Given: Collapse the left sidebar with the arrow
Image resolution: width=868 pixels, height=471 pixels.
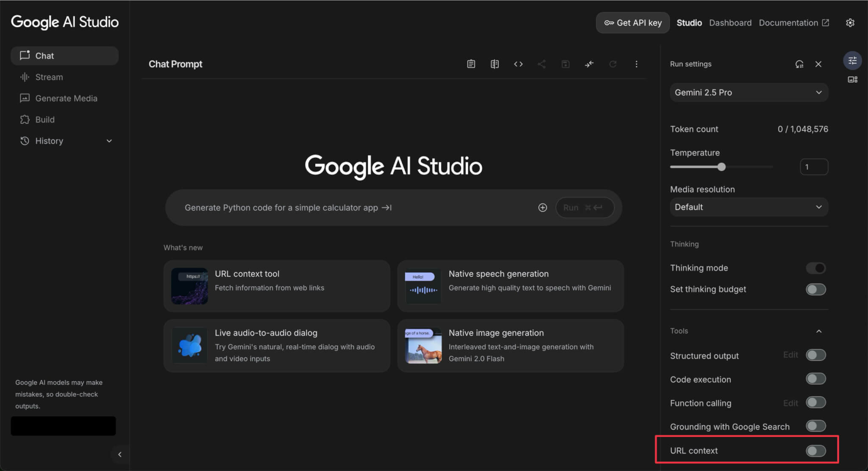Looking at the screenshot, I should click(x=120, y=454).
